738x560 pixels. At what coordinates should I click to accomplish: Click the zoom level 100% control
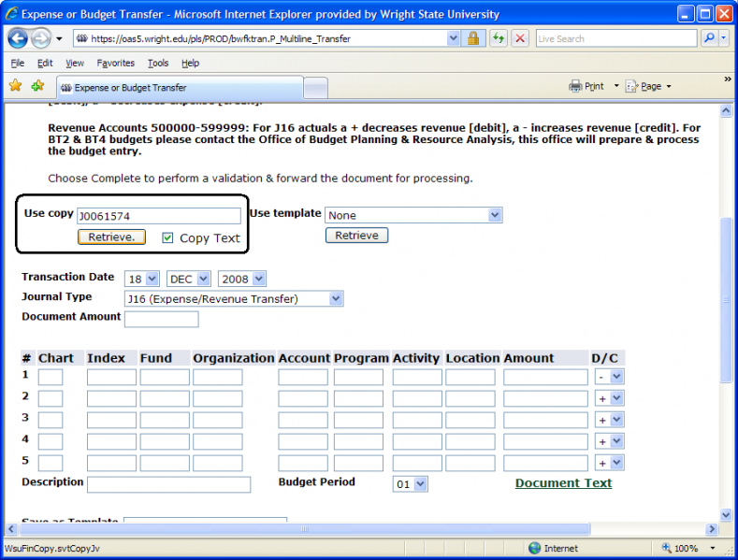[690, 548]
